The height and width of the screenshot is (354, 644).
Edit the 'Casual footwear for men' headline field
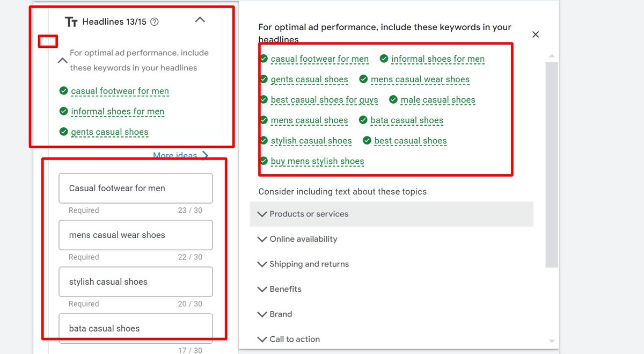(x=136, y=188)
